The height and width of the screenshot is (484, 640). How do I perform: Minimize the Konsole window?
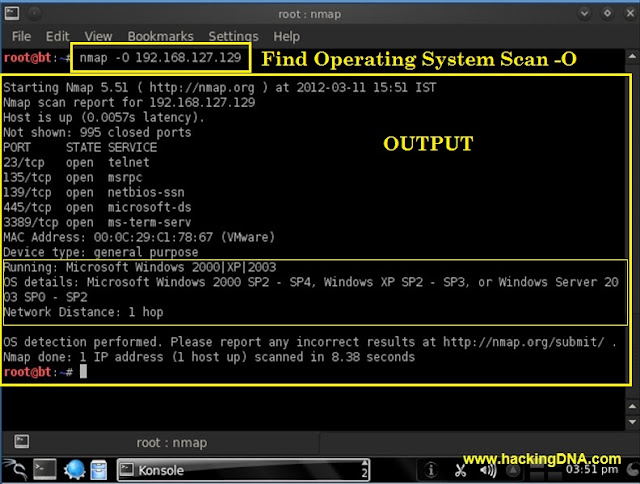[584, 13]
